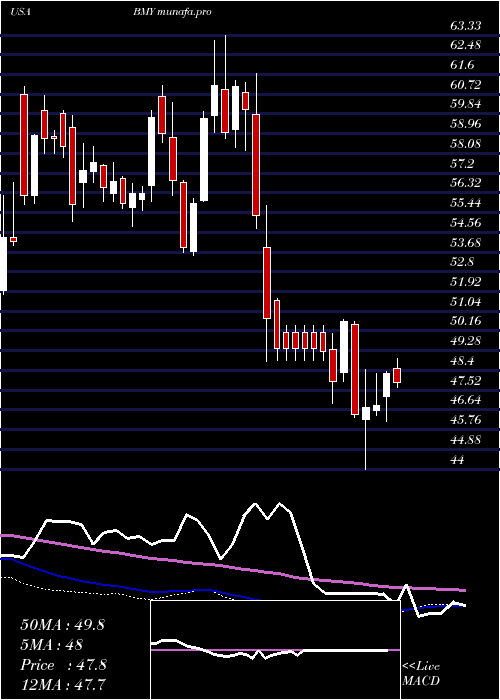Select the 47.52 price axis label
This screenshot has width=500, height=700.
pyautogui.click(x=466, y=380)
